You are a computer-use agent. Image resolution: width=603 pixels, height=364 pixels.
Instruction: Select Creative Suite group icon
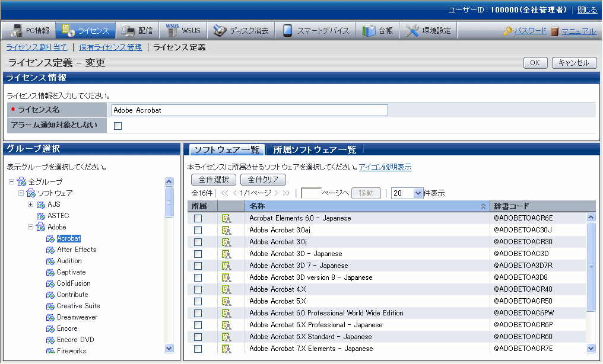coord(50,306)
